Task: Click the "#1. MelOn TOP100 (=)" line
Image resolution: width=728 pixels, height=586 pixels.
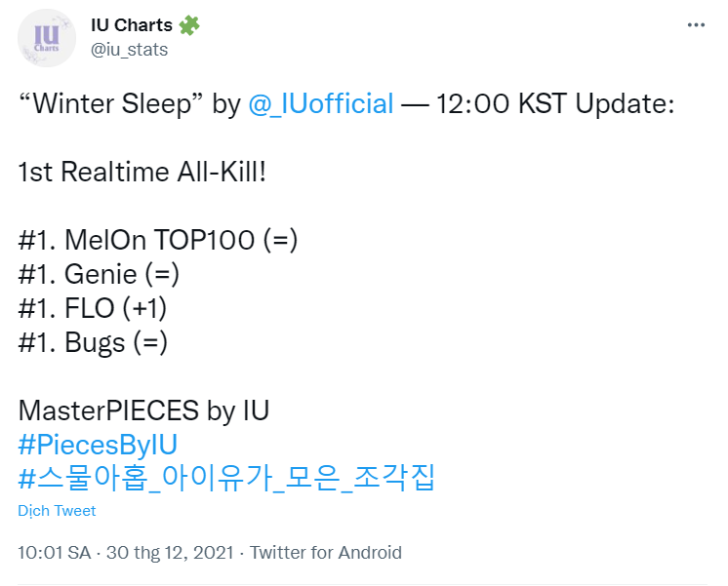Action: (157, 241)
